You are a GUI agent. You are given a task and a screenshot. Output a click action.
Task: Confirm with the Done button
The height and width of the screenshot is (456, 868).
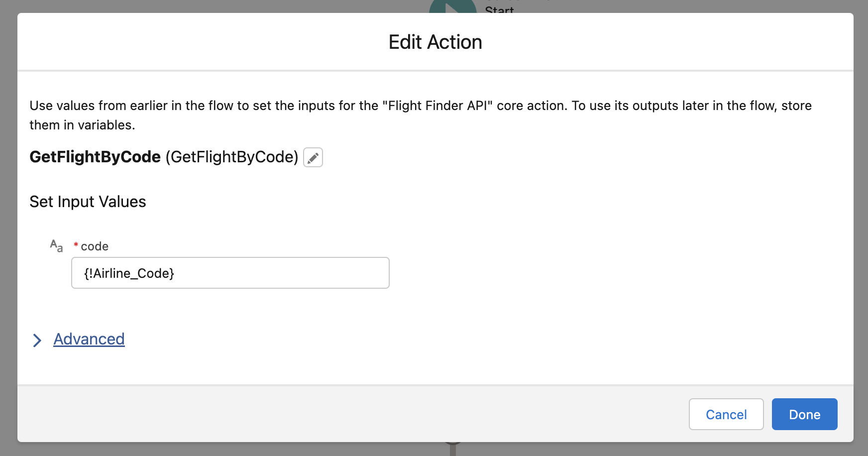[x=804, y=414]
